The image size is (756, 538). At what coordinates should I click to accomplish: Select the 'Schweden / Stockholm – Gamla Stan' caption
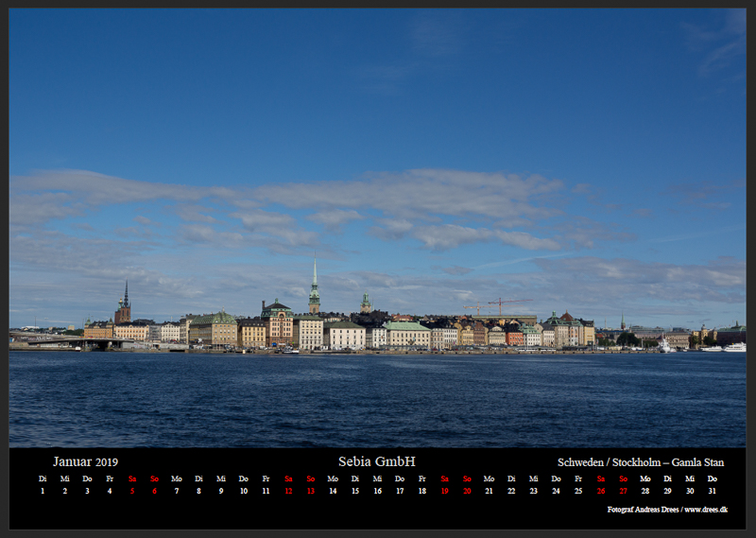(x=641, y=462)
